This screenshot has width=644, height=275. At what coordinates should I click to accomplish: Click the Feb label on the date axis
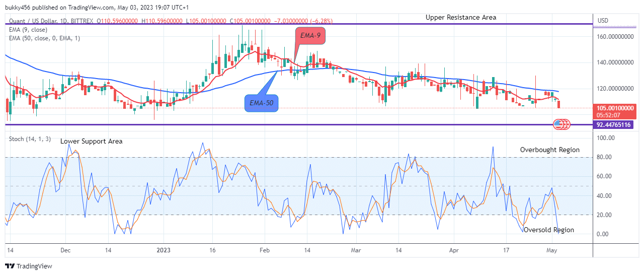coord(265,250)
